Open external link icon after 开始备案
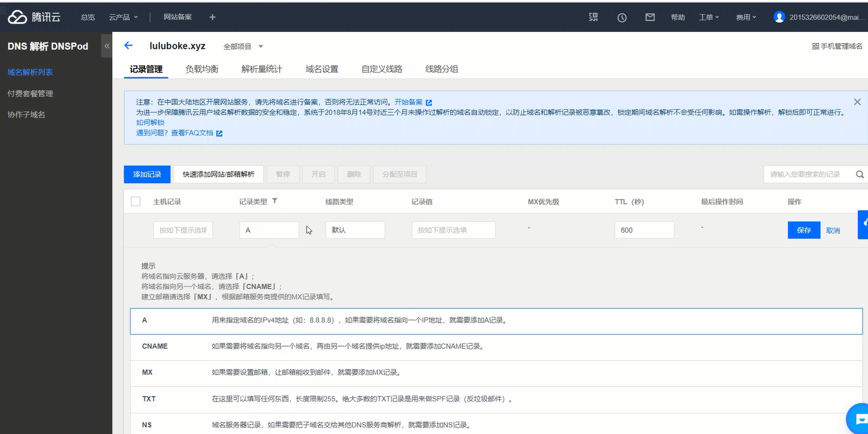The image size is (868, 434). coord(429,102)
